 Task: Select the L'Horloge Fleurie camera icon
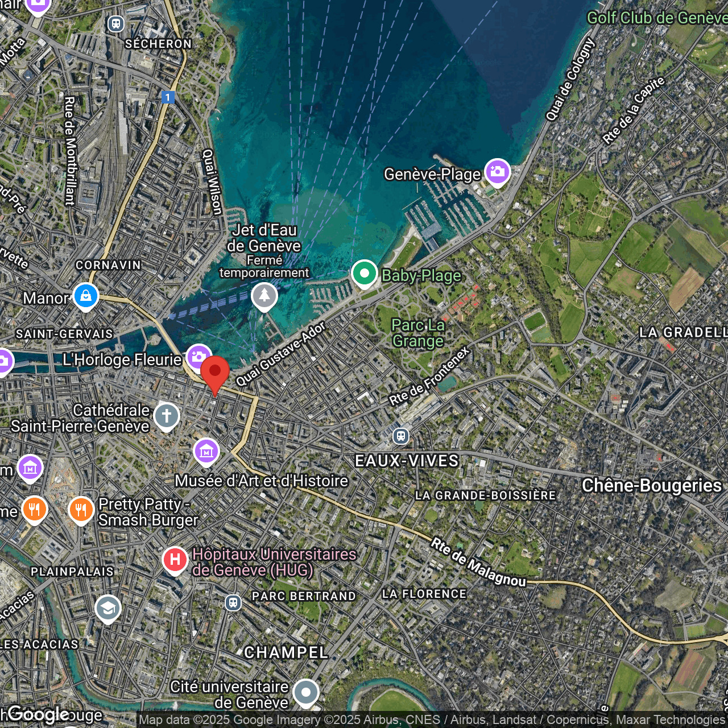coord(198,357)
